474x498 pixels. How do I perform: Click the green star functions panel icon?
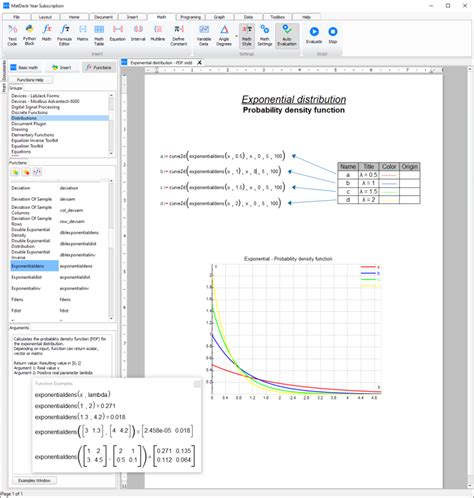click(x=15, y=172)
